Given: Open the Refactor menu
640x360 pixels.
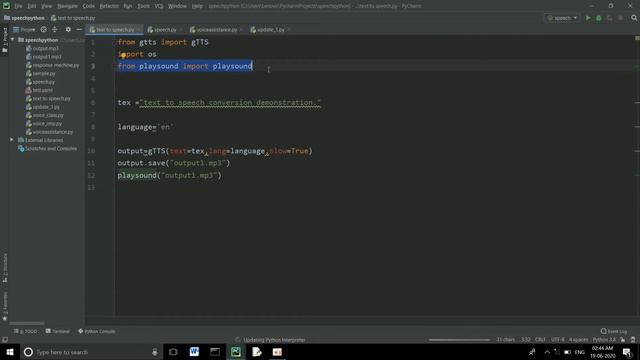Looking at the screenshot, I should [x=109, y=6].
